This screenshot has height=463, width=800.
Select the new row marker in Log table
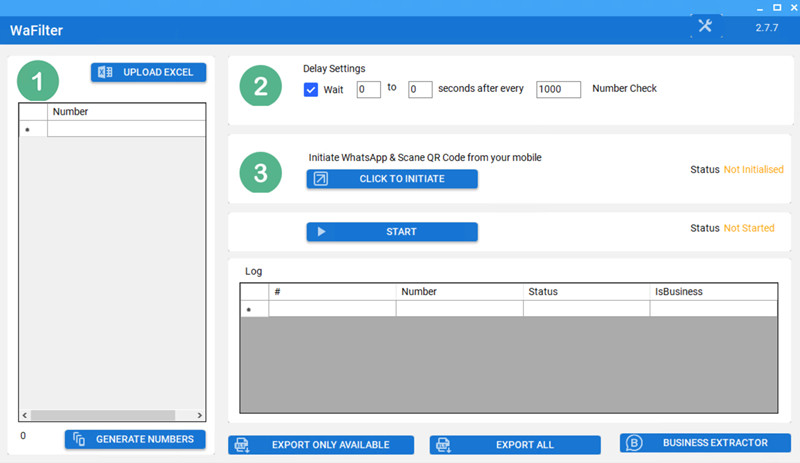(254, 309)
